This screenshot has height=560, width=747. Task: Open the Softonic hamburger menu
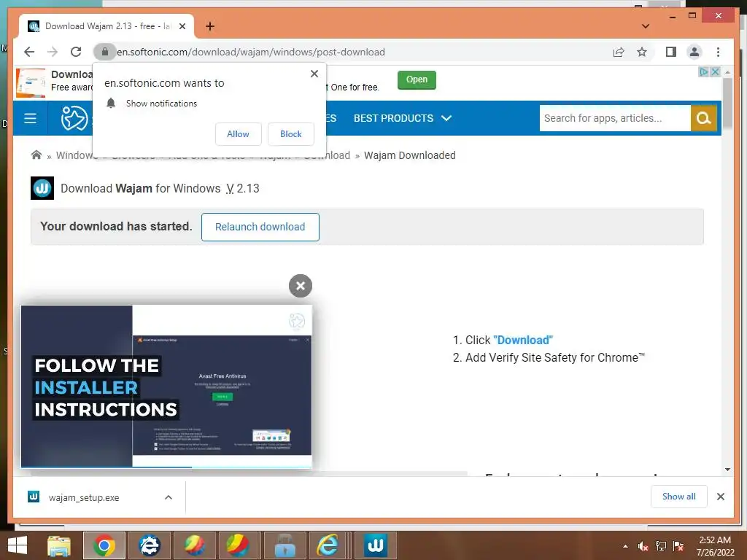pos(30,118)
